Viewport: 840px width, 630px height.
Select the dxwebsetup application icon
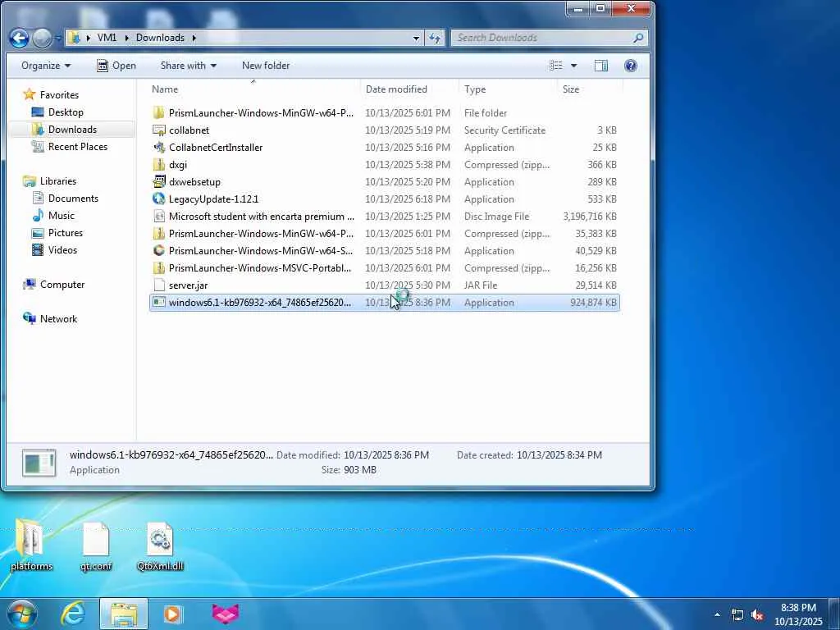pos(158,181)
